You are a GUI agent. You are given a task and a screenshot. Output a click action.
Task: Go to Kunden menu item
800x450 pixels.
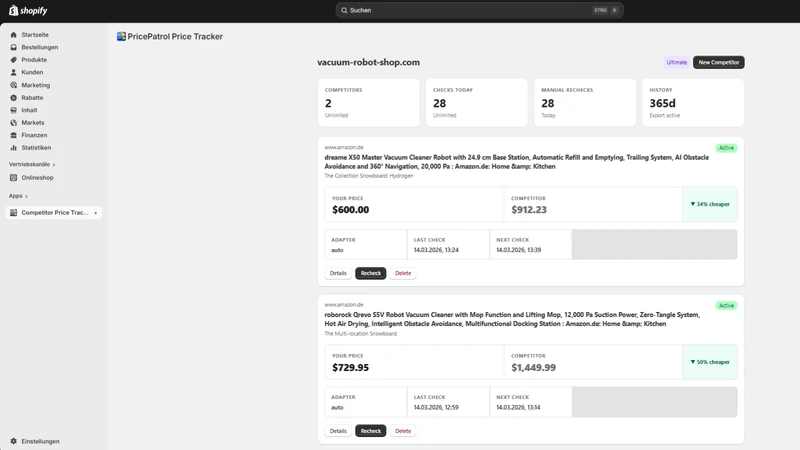(x=32, y=72)
